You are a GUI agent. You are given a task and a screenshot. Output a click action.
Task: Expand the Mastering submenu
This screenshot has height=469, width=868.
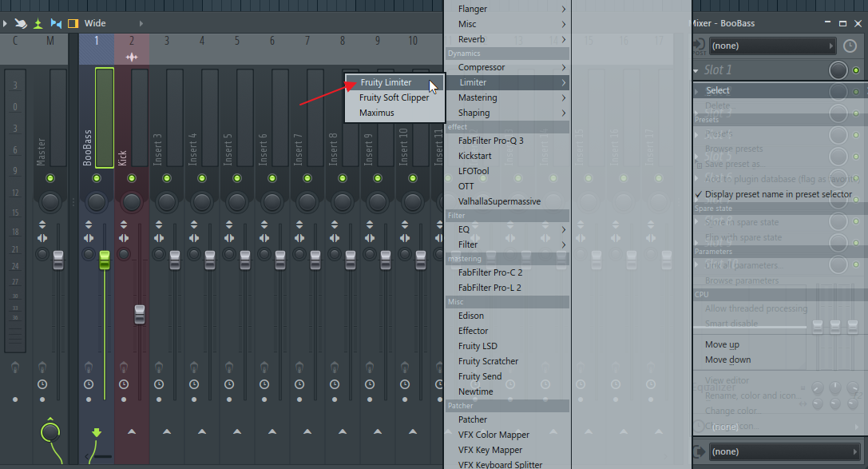click(x=508, y=97)
